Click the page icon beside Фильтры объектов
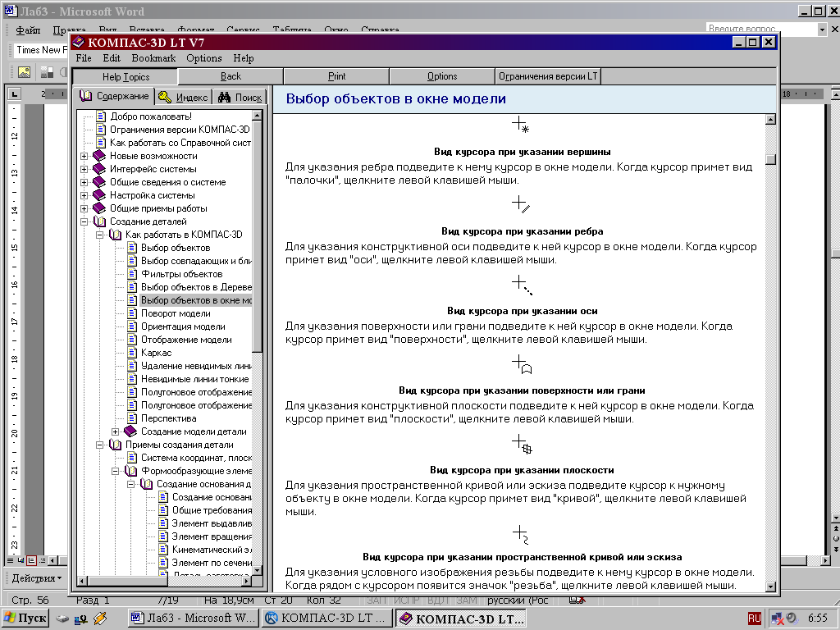This screenshot has height=630, width=840. click(132, 274)
